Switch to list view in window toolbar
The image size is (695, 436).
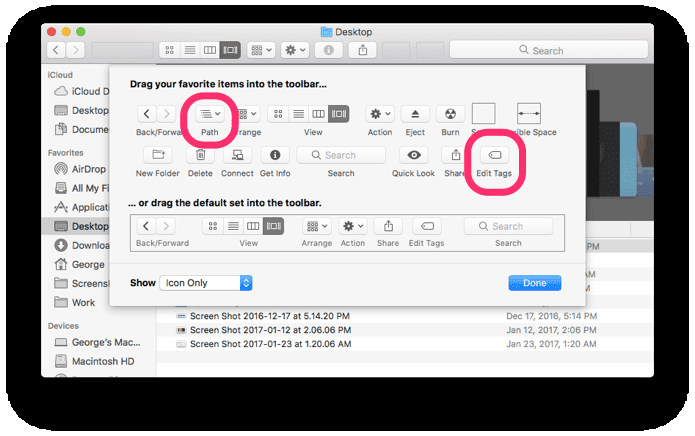[x=190, y=50]
